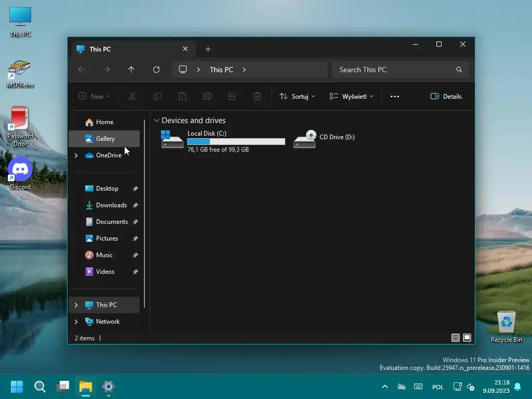
Task: Click the Forward navigation arrow
Action: (x=107, y=70)
